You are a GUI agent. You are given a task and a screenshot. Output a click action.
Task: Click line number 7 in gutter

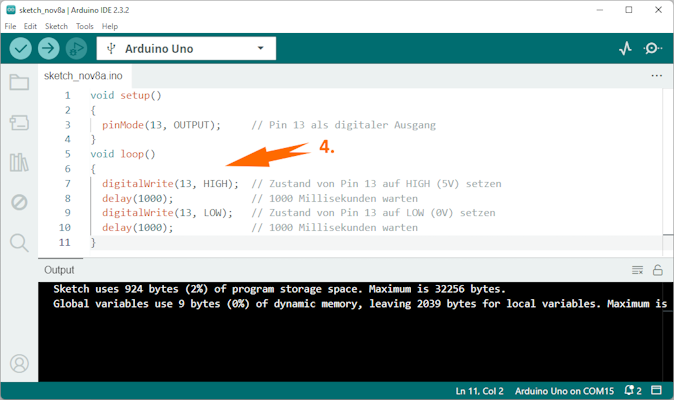[67, 184]
